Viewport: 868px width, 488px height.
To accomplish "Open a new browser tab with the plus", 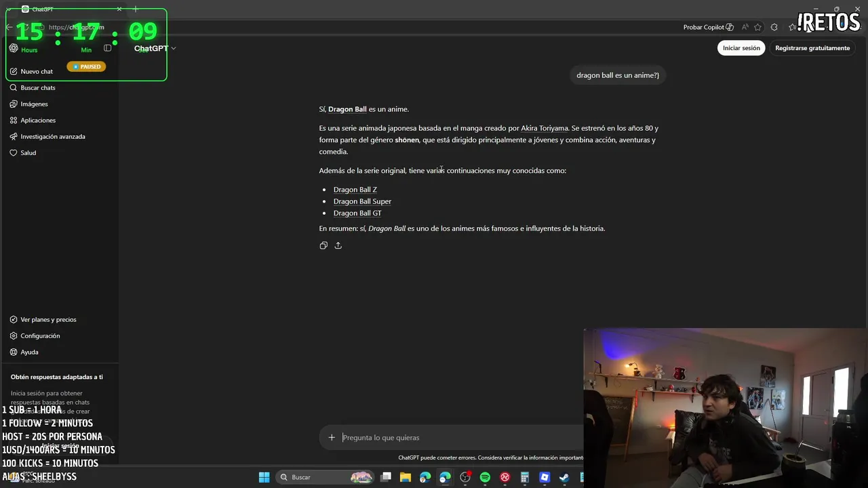I will tap(136, 9).
